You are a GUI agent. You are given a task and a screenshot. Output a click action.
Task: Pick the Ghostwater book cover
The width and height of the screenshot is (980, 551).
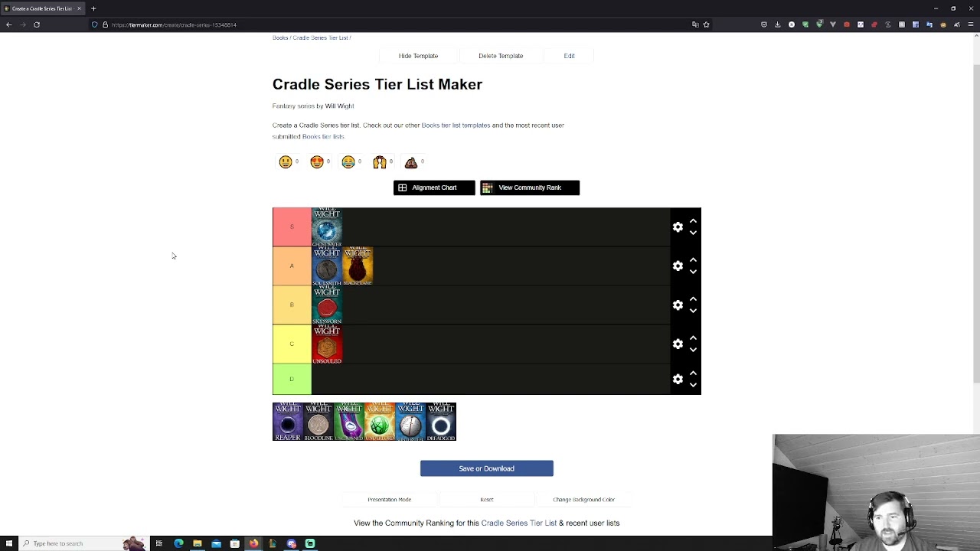[x=327, y=227]
